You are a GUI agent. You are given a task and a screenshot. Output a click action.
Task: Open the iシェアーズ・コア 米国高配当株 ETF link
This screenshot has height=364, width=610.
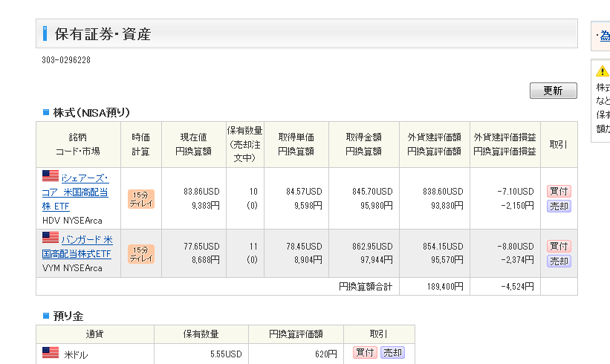point(76,192)
